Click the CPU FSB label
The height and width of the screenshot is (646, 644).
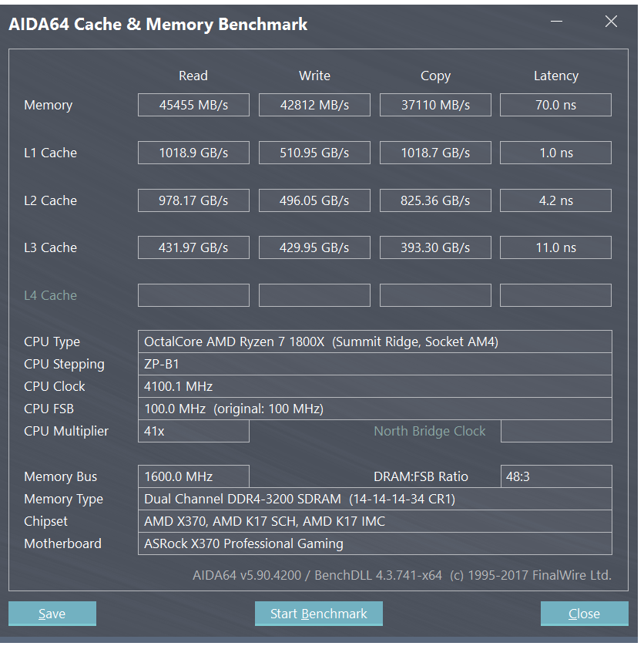(49, 409)
